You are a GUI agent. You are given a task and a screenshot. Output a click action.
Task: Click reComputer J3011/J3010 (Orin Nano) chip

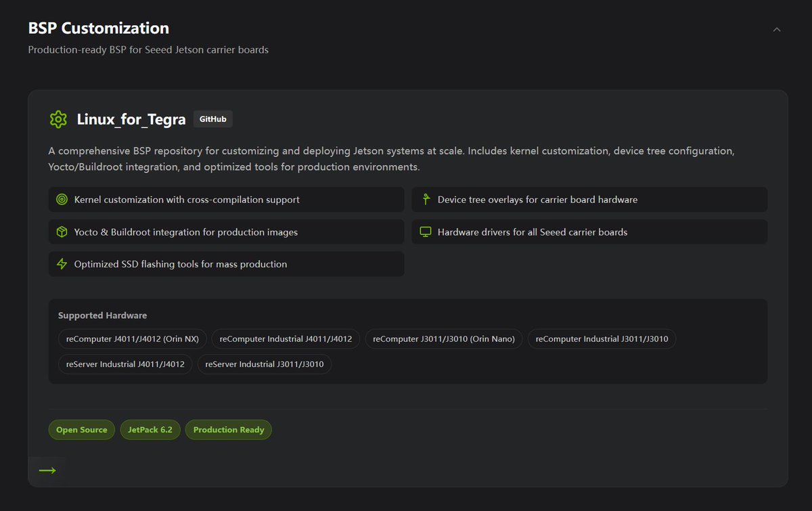click(x=444, y=338)
